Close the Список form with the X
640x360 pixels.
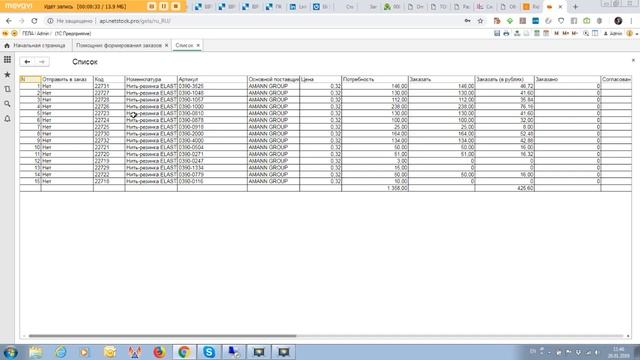point(633,60)
